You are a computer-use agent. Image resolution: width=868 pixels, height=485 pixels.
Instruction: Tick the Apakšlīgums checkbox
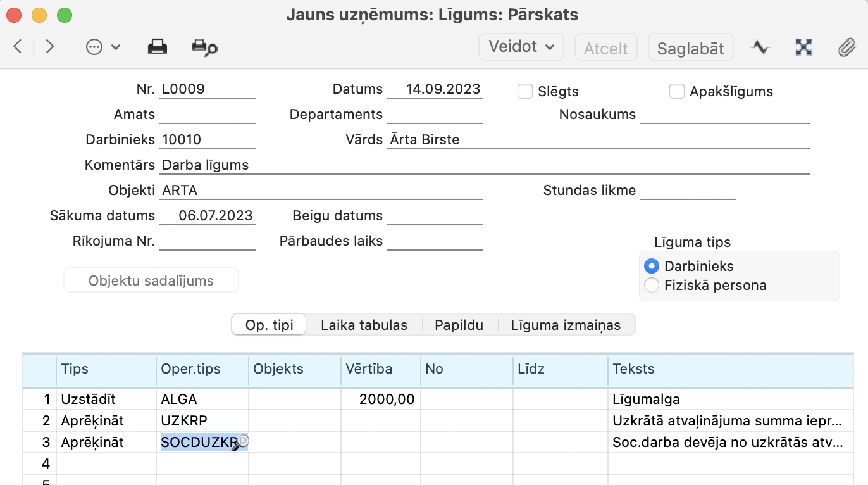[x=676, y=92]
